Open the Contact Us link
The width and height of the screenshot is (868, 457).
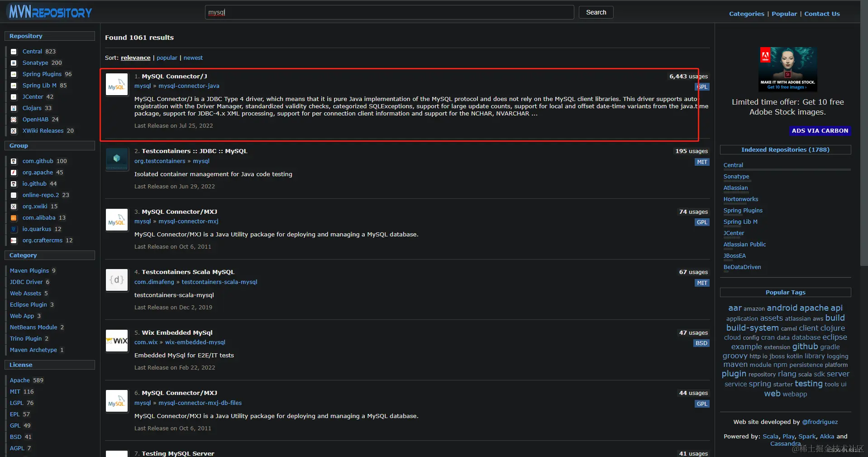[822, 14]
